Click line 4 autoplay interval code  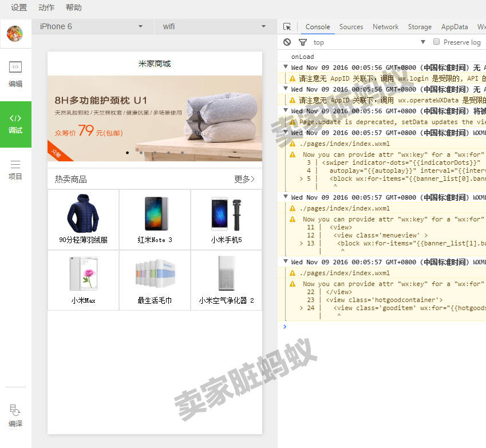pyautogui.click(x=408, y=171)
